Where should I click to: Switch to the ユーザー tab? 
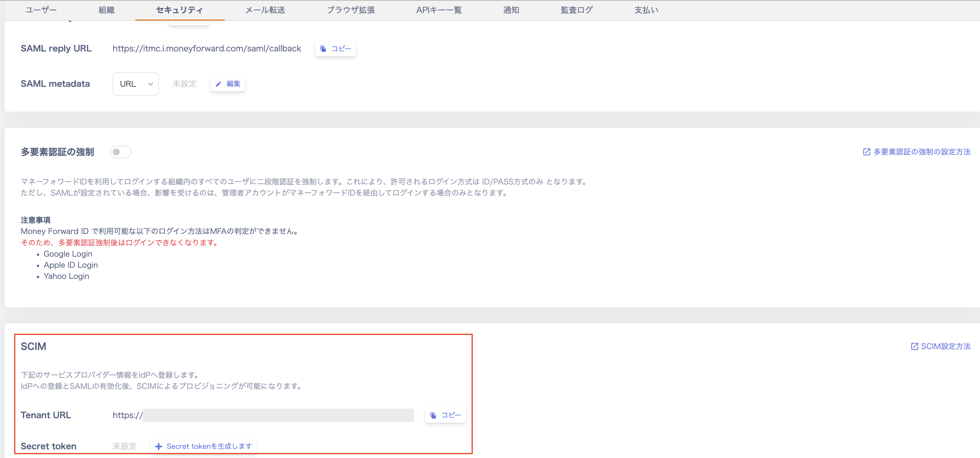click(x=41, y=10)
